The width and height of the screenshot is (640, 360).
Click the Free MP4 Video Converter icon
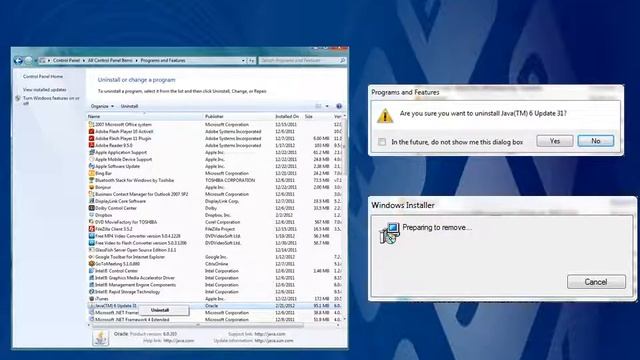(x=91, y=236)
